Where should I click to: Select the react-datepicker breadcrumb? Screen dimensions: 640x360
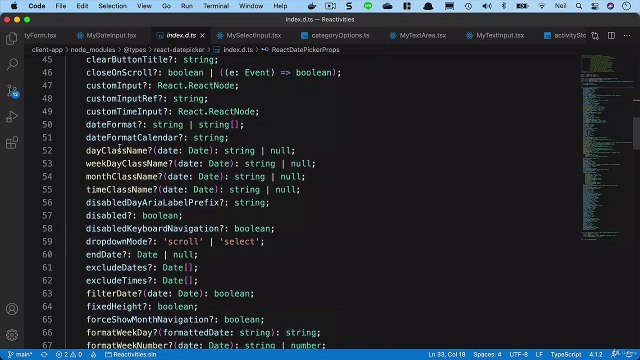[179, 50]
